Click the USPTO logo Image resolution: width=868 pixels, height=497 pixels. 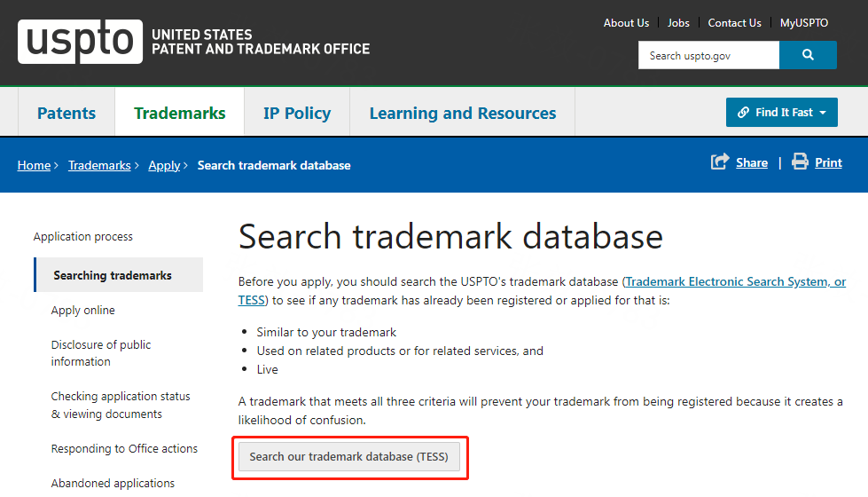tap(81, 42)
